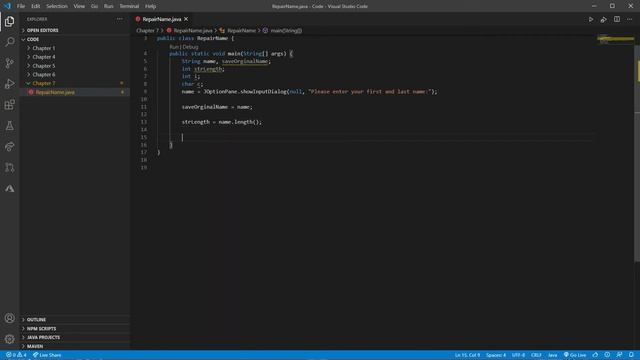Open the Terminal menu

coord(129,6)
